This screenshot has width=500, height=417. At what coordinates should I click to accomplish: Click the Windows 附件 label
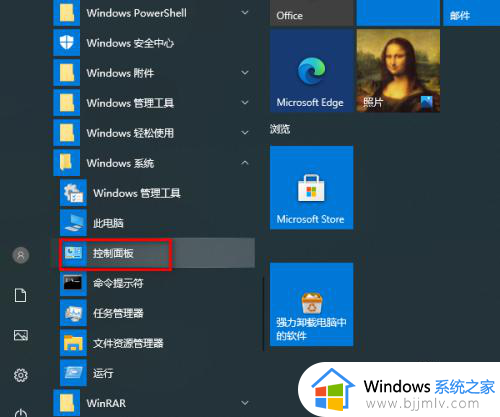(120, 73)
